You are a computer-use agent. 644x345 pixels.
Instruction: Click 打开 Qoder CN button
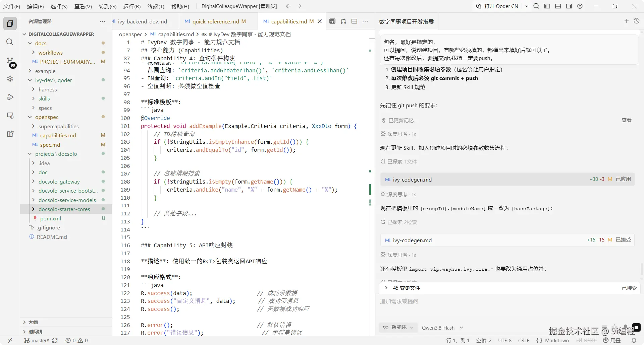click(497, 6)
